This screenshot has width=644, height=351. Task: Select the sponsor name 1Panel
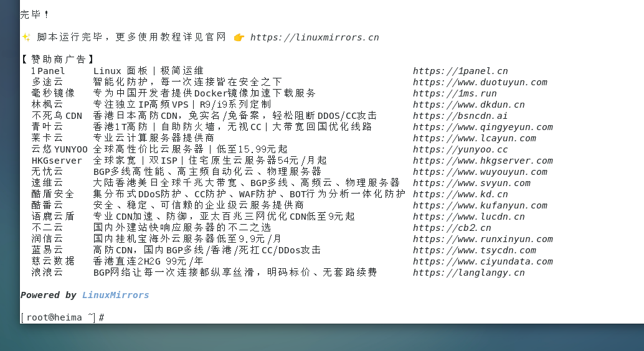pos(48,71)
